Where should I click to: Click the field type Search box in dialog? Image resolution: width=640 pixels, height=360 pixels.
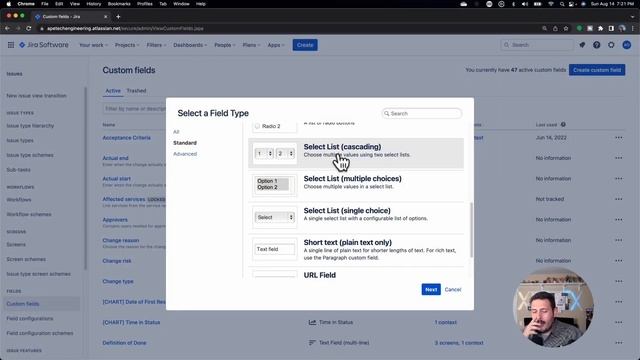click(x=422, y=113)
